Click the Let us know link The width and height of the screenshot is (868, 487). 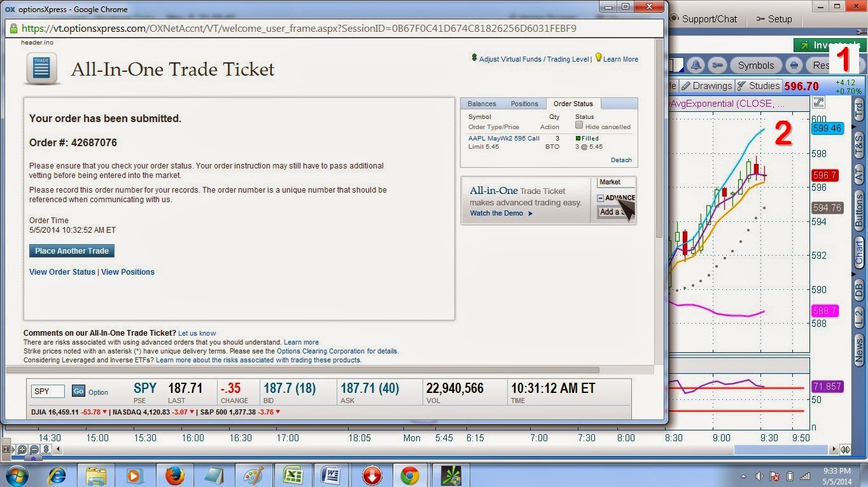(197, 333)
